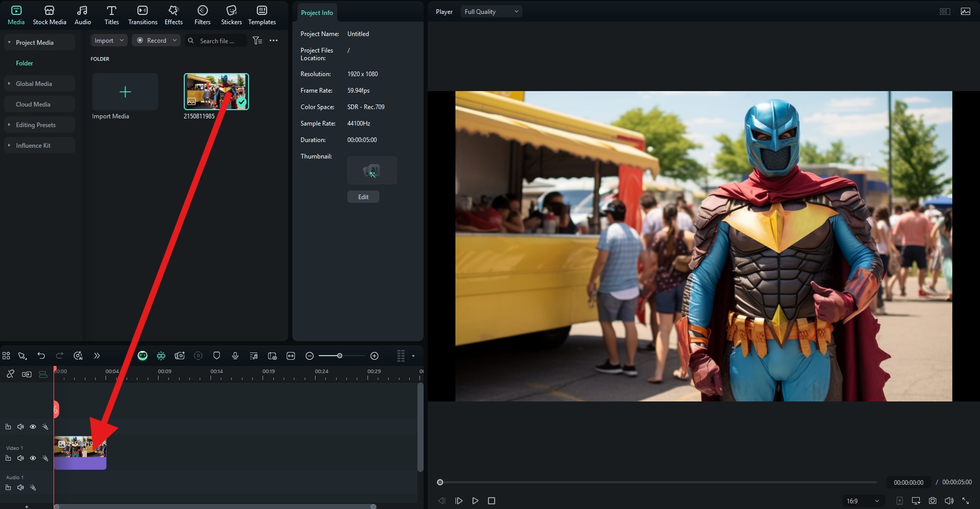Expand more timeline tools with double chevron
The width and height of the screenshot is (980, 509).
(97, 356)
